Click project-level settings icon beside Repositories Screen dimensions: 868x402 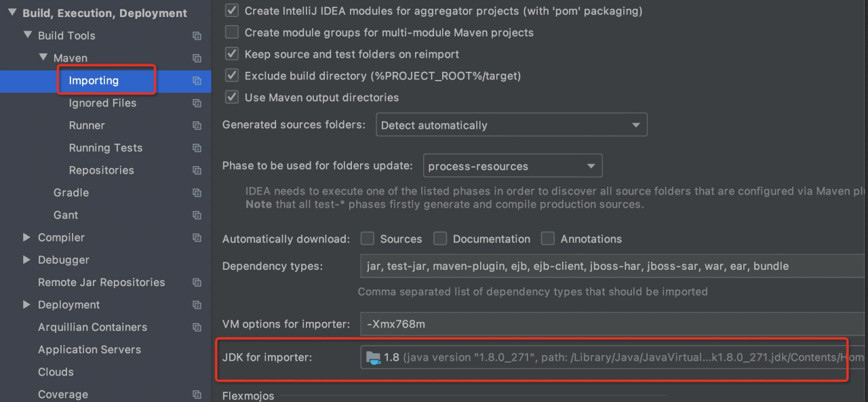coord(197,170)
